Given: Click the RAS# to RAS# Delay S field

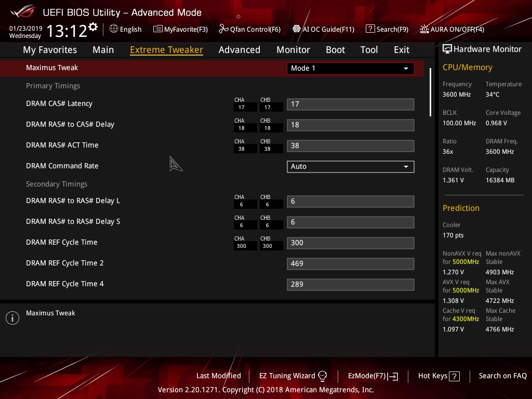Looking at the screenshot, I should coord(351,222).
